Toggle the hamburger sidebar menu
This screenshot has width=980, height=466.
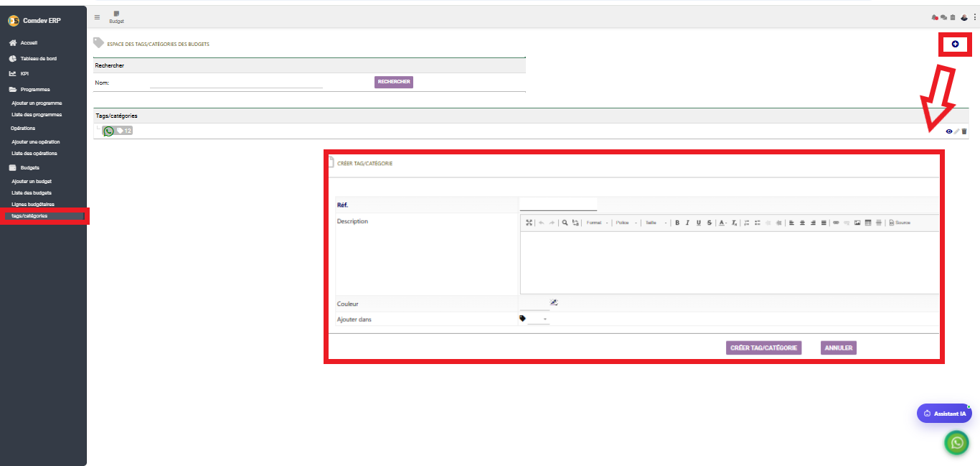(98, 17)
